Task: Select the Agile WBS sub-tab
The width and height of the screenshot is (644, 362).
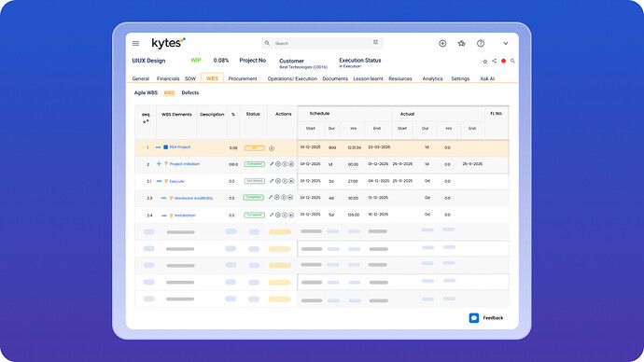Action: (x=146, y=92)
